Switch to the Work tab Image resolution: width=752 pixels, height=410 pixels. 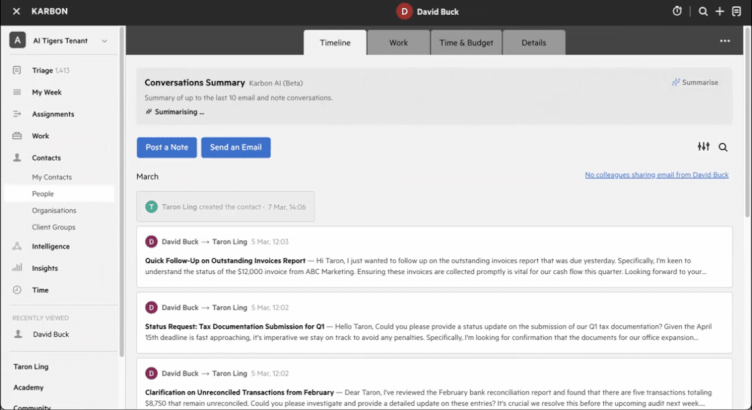(398, 43)
